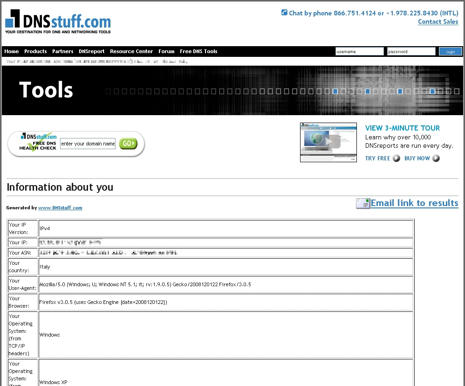Viewport: 465px width, 386px height.
Task: Click the 3-minute tour video thumbnail
Action: 328,142
